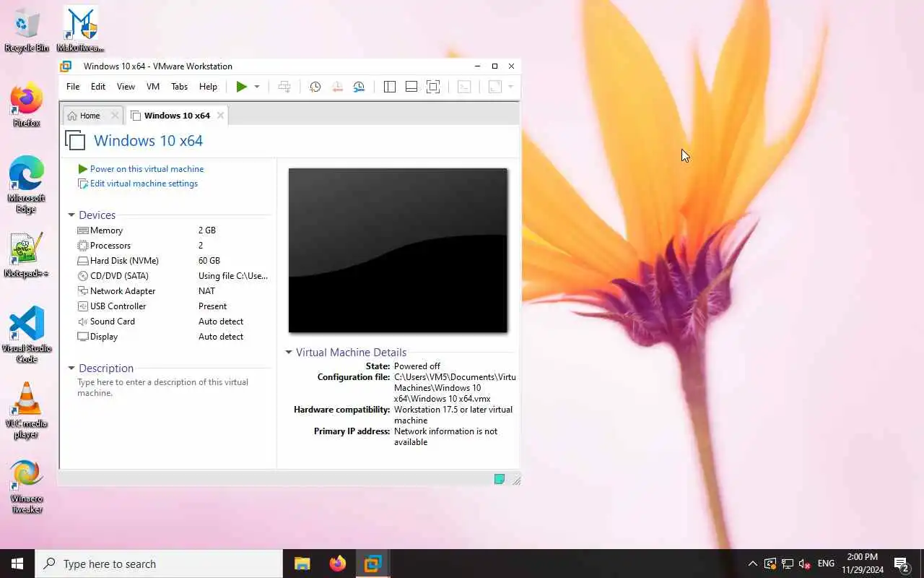
Task: Open stretch guest dropdown arrow
Action: (510, 87)
